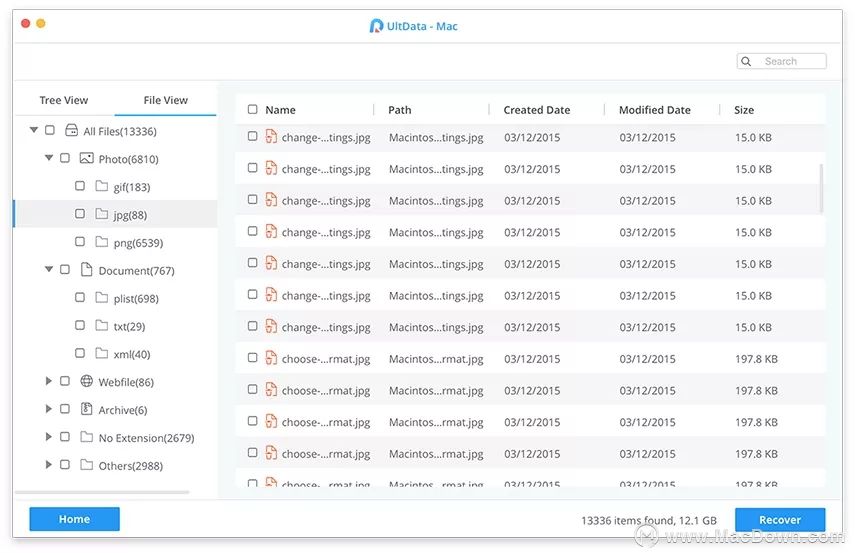Click the sidebar horizontal scrollbar
Image resolution: width=855 pixels, height=553 pixels.
coord(102,492)
